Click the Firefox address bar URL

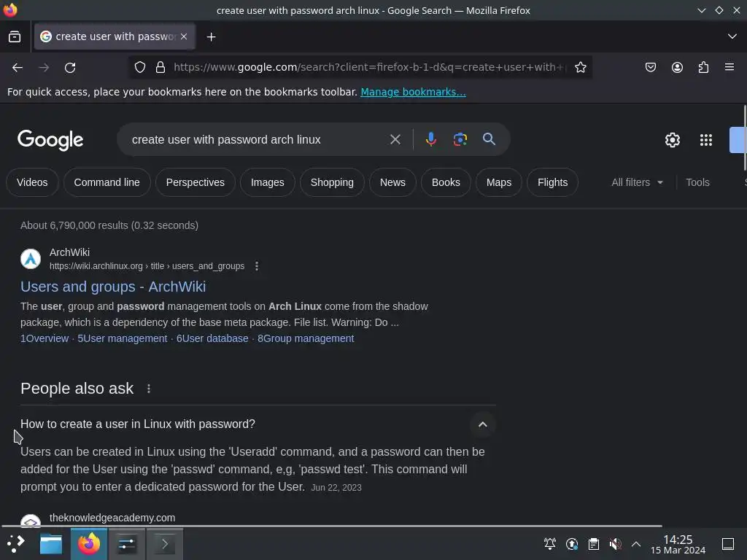point(369,67)
